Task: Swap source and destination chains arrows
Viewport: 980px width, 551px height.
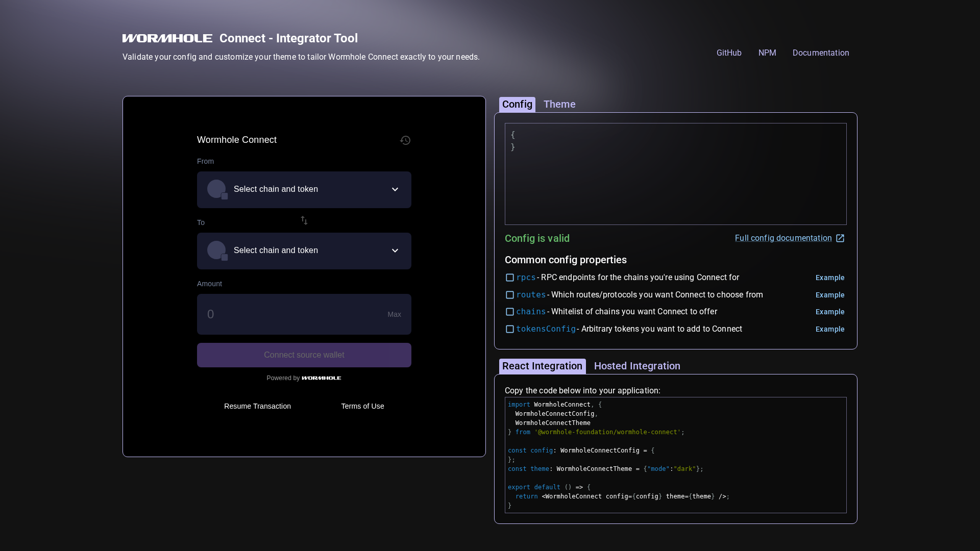Action: click(x=304, y=220)
